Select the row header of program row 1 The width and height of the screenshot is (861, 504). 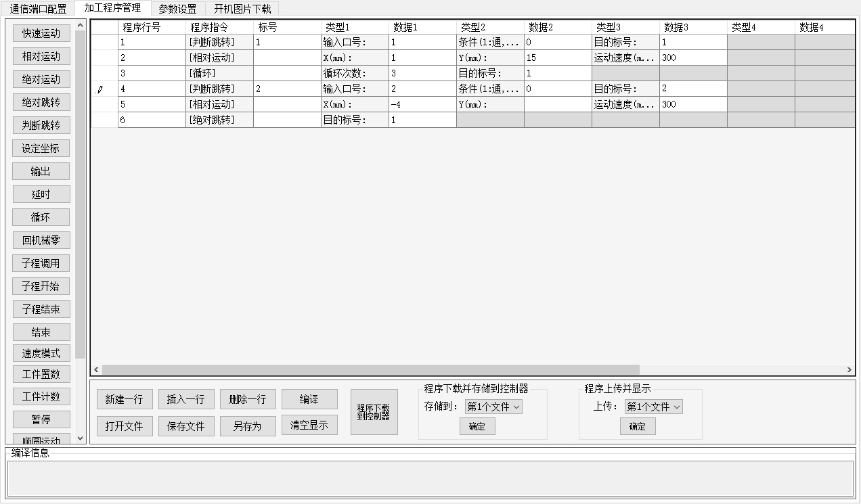104,42
